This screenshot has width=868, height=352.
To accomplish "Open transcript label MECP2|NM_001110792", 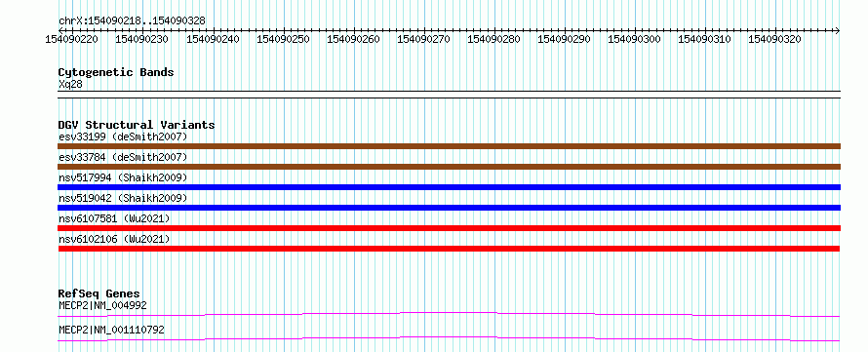I will pyautogui.click(x=111, y=330).
